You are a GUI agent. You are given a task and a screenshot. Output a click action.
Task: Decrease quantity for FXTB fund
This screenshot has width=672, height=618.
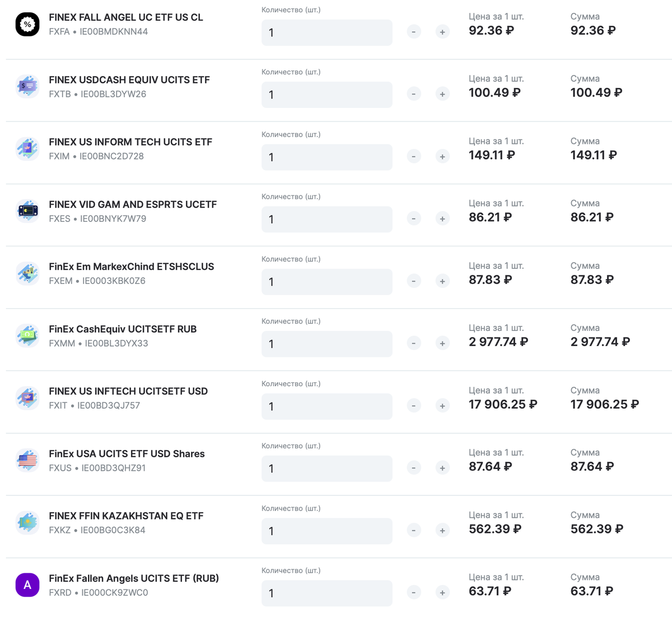[x=414, y=95]
